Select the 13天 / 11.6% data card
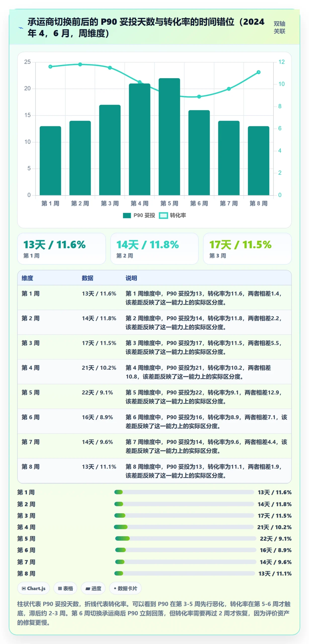 pos(61,249)
